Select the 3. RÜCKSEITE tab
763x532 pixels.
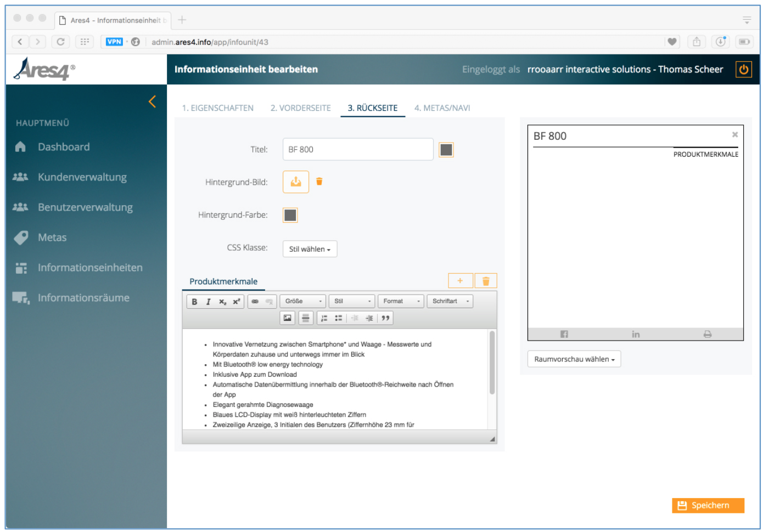(x=373, y=108)
